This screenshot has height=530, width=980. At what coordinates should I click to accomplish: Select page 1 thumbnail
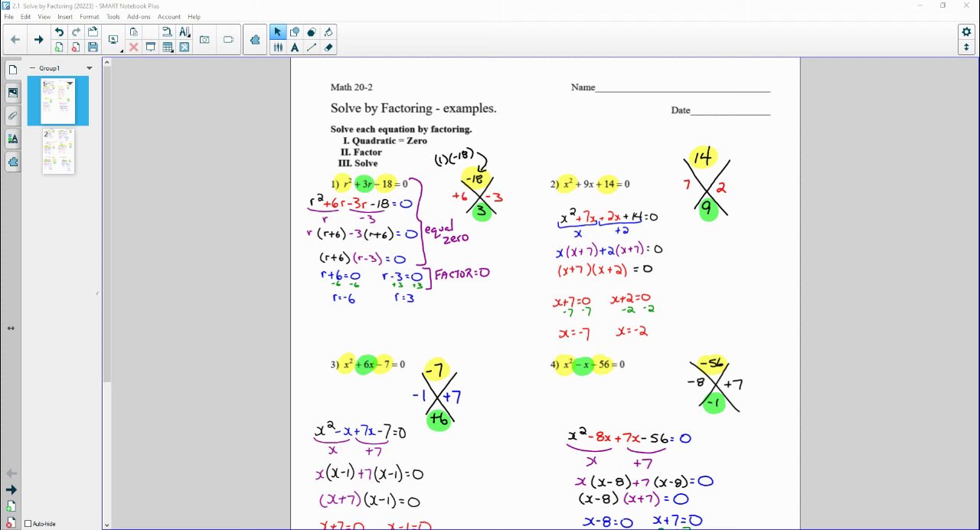coord(58,101)
